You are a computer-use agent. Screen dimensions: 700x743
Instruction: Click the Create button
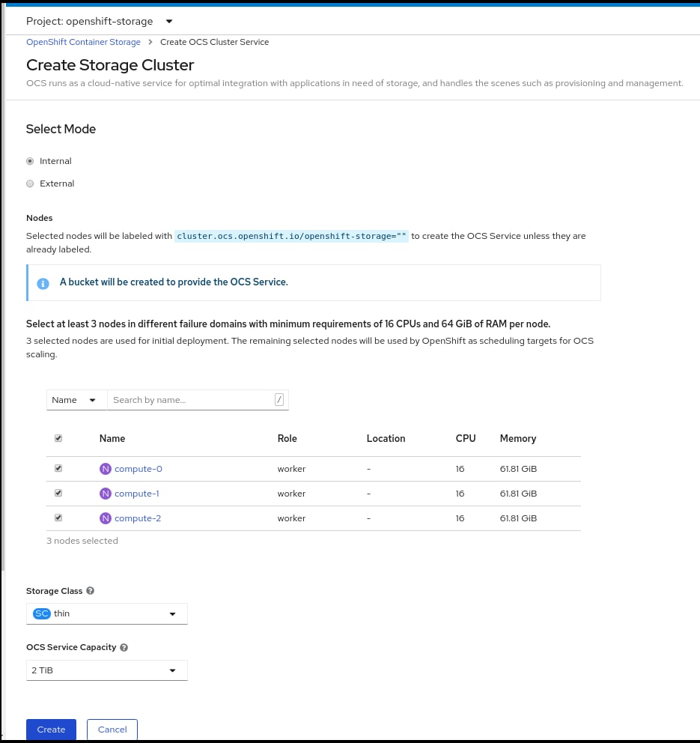pyautogui.click(x=51, y=730)
